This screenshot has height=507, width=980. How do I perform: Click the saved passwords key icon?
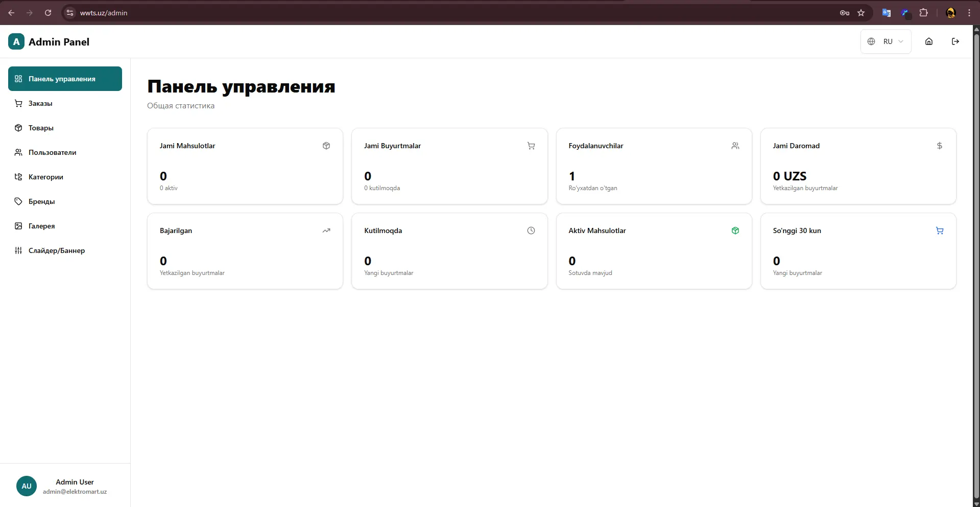tap(845, 13)
